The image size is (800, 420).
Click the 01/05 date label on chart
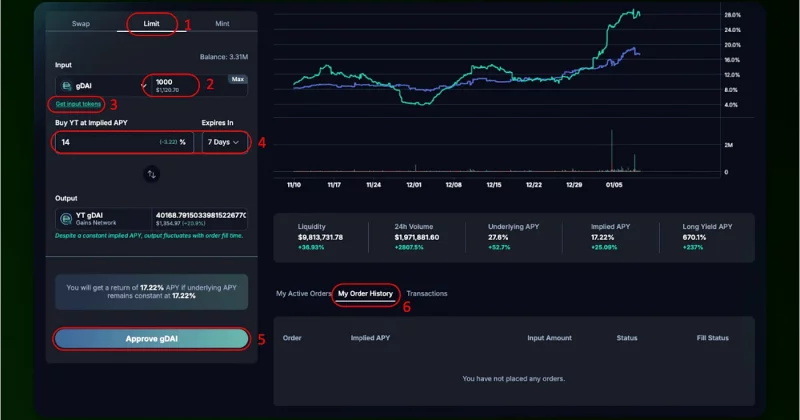click(614, 185)
